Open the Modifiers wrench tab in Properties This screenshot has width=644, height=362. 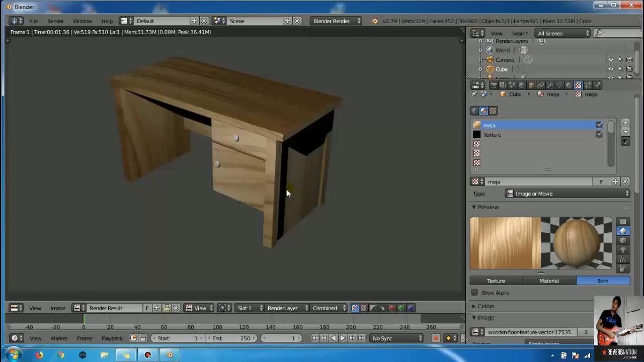[x=550, y=85]
